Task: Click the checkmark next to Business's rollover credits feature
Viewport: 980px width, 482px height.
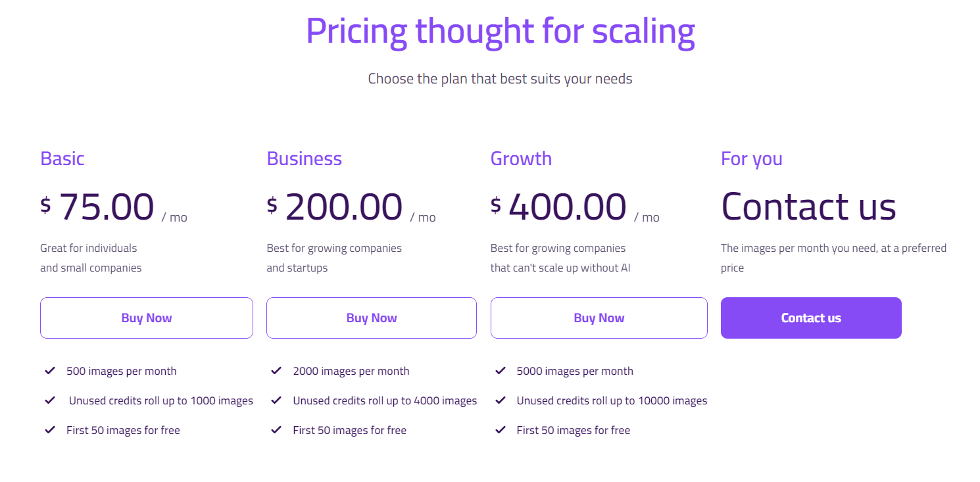Action: pyautogui.click(x=276, y=400)
